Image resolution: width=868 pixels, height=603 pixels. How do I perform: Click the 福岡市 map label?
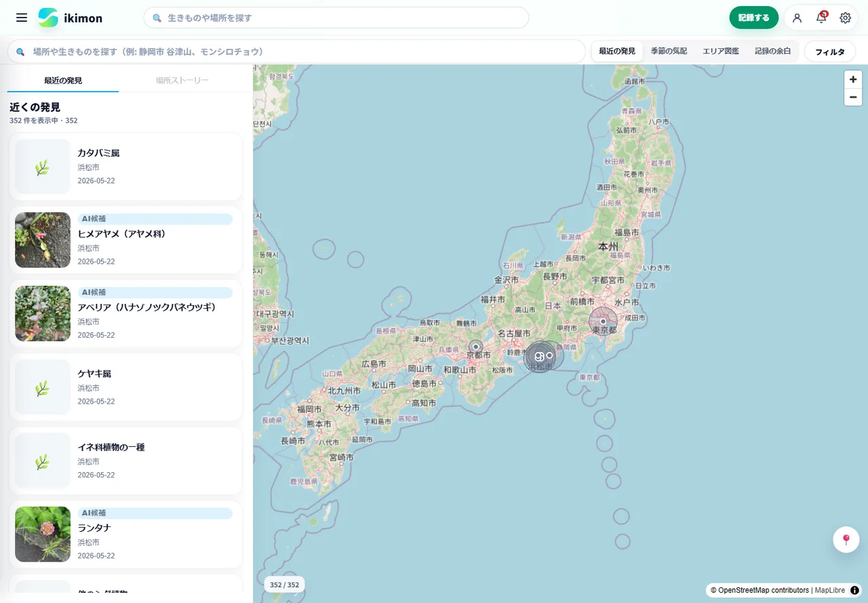click(x=309, y=410)
